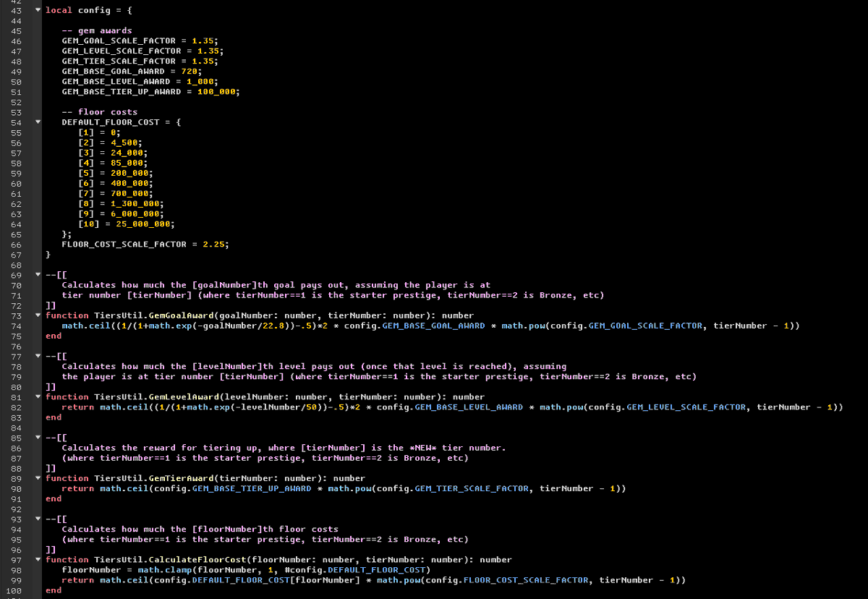Click 'GEM_BASE_LEVEL_AWARD' inside the GemLevelAward return
This screenshot has width=868, height=599.
[x=469, y=407]
